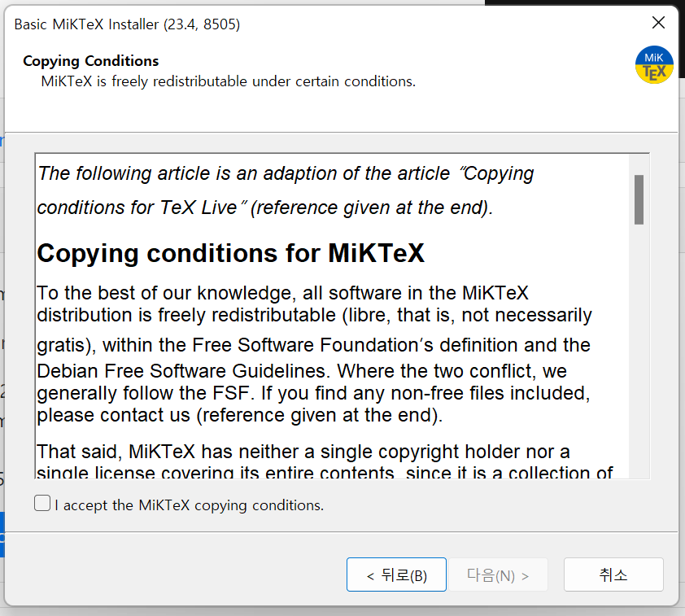Cancel installation with the 취소 button

[x=613, y=574]
